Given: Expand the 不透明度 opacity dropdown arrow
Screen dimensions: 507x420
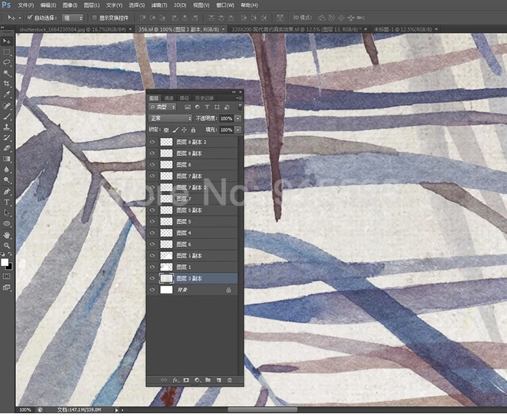Looking at the screenshot, I should click(238, 118).
